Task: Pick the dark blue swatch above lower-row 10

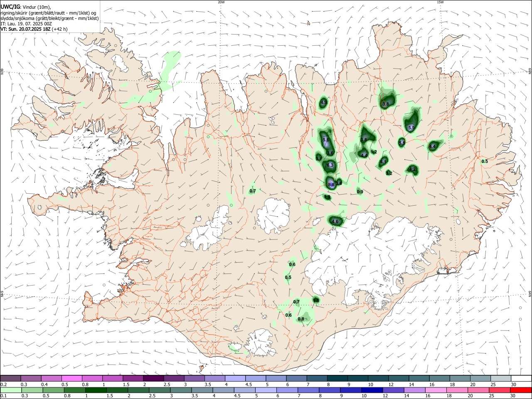Action: (372, 390)
